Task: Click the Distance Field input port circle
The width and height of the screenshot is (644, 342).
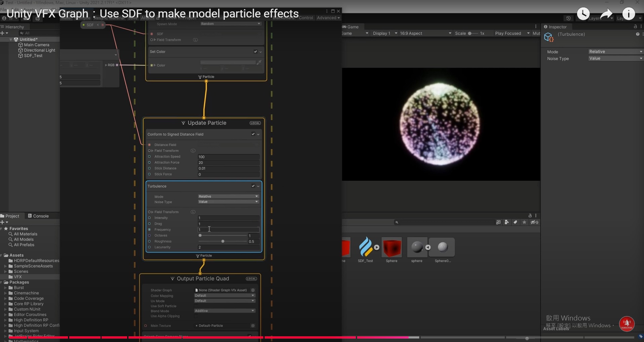Action: coord(149,145)
